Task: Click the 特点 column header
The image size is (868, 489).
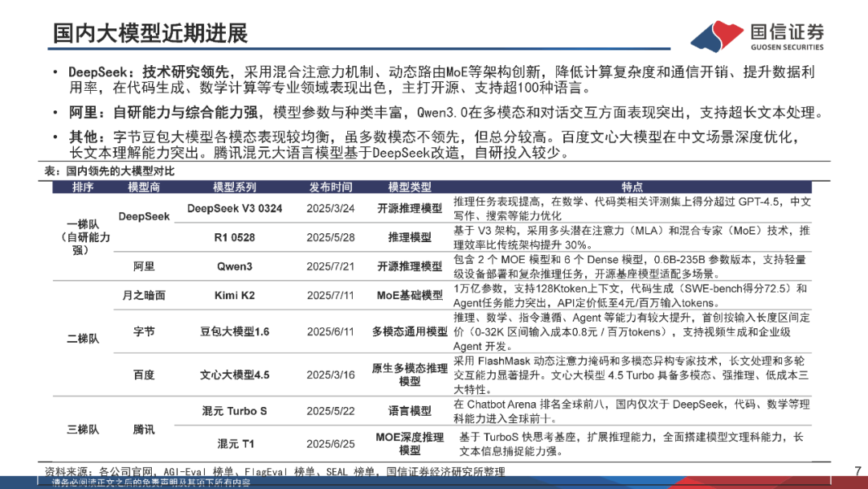Action: pos(633,187)
